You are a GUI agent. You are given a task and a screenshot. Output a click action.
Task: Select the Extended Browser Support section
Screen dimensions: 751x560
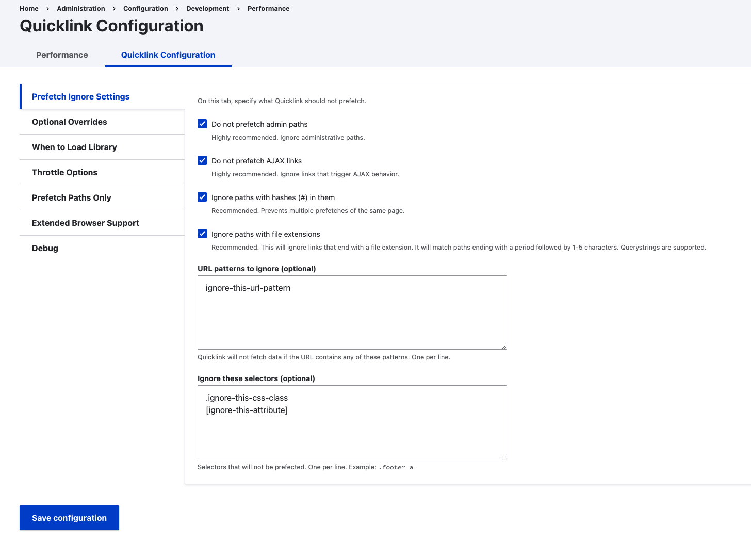tap(86, 223)
